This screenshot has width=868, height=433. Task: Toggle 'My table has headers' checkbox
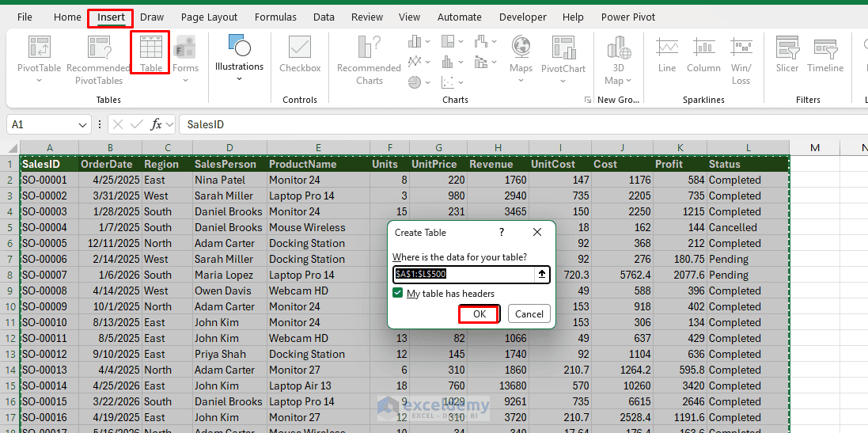point(397,294)
